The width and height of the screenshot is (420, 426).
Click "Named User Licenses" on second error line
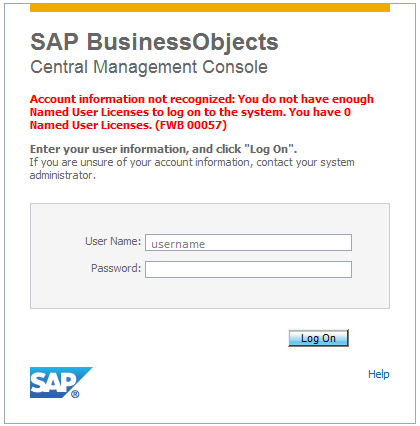[x=90, y=112]
